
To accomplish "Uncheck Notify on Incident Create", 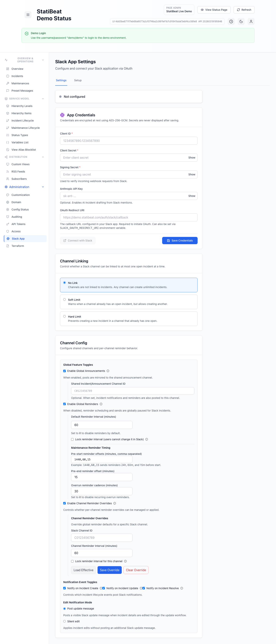I will 65,588.
